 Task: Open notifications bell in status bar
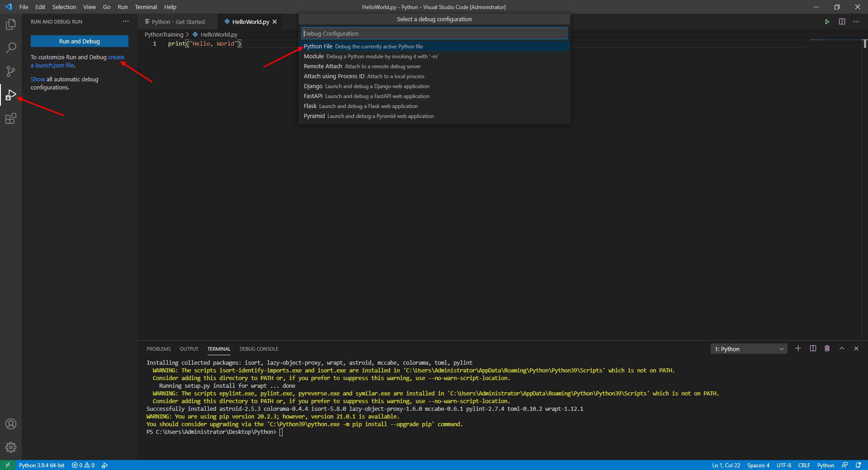pyautogui.click(x=859, y=465)
